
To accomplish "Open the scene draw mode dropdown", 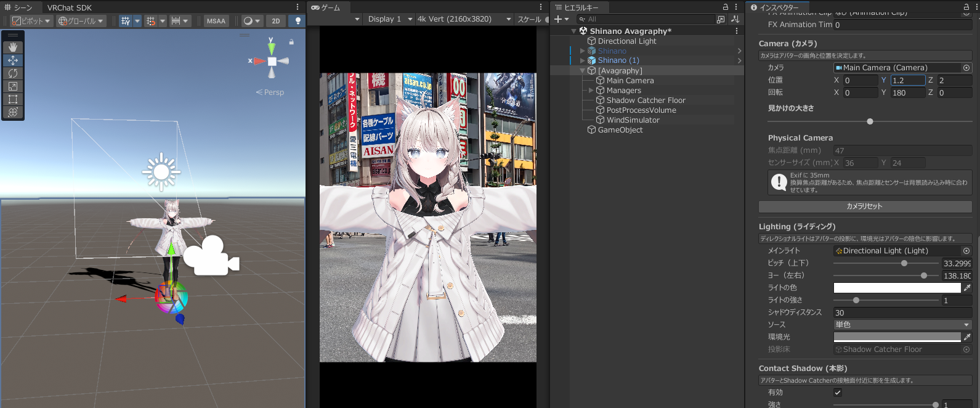I will click(251, 21).
